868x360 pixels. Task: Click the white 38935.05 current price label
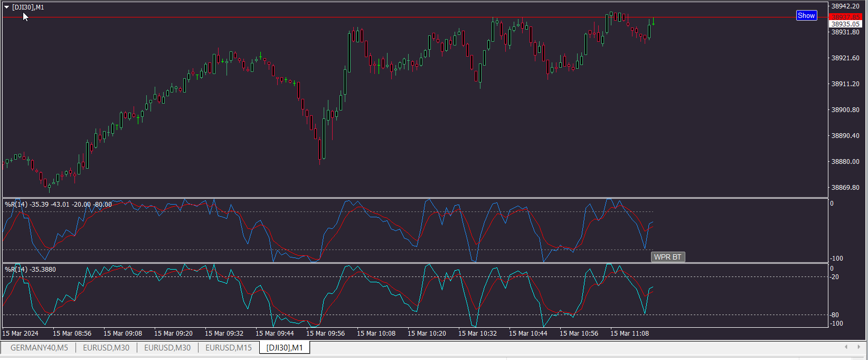845,24
